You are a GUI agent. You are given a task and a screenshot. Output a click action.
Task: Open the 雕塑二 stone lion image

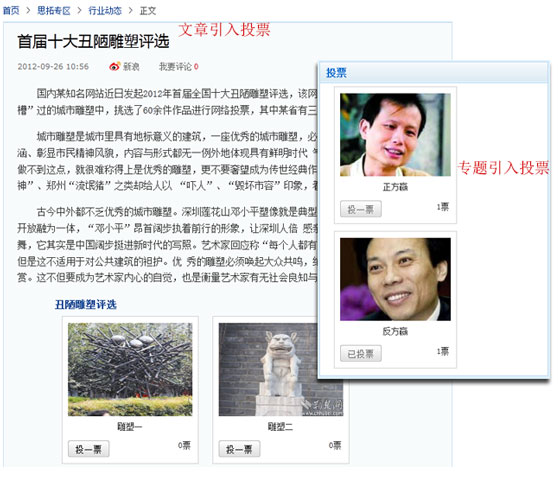[x=268, y=370]
